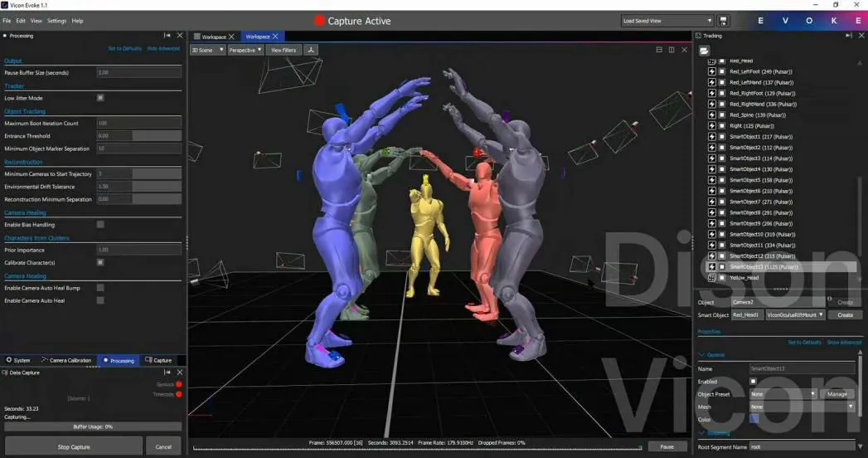Split the workspace view horizontally
Screen dimensions: 868x458
pos(659,50)
